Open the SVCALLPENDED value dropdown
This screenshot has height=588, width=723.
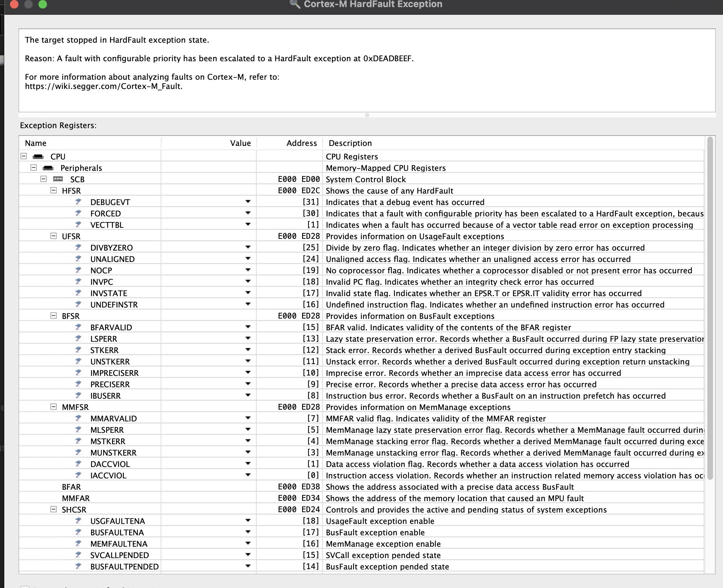click(x=248, y=555)
